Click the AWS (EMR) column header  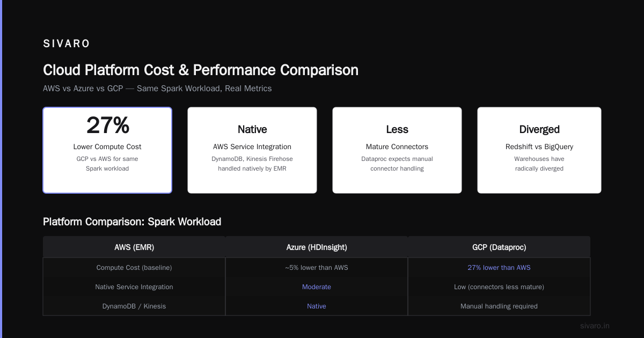(134, 247)
